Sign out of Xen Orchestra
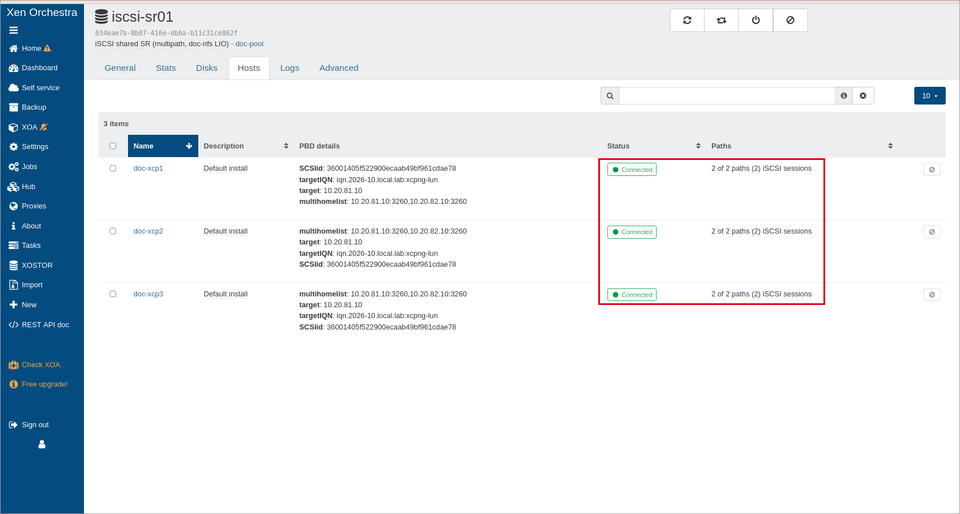 click(x=29, y=425)
